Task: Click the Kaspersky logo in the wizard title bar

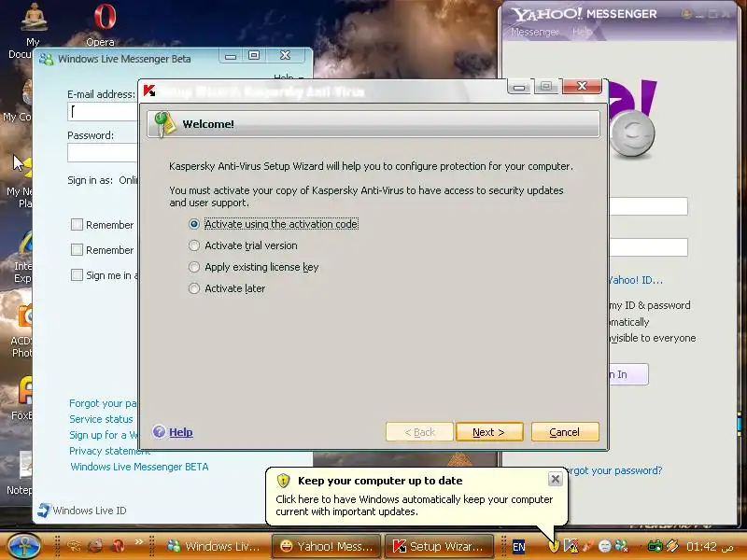Action: click(x=149, y=91)
